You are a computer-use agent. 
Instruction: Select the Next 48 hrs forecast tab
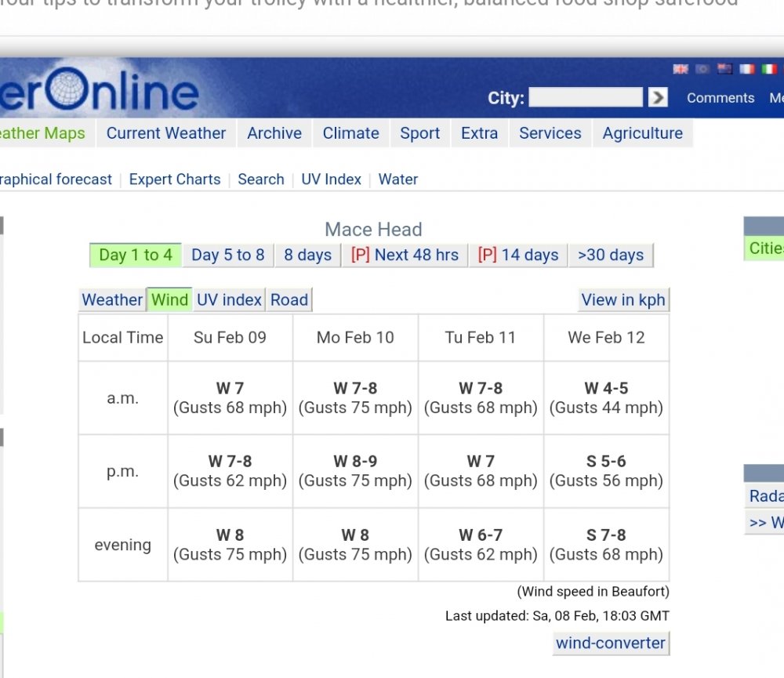click(x=405, y=255)
